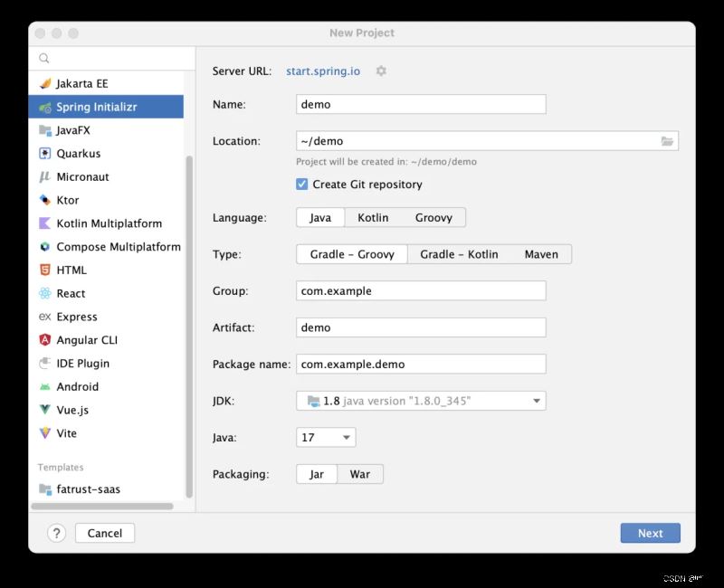Click the search magnifier icon
Screen dimensions: 724x588
click(x=43, y=58)
